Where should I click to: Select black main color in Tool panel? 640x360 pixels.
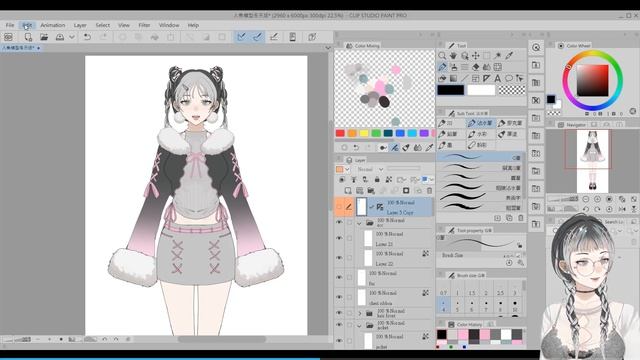[451, 90]
